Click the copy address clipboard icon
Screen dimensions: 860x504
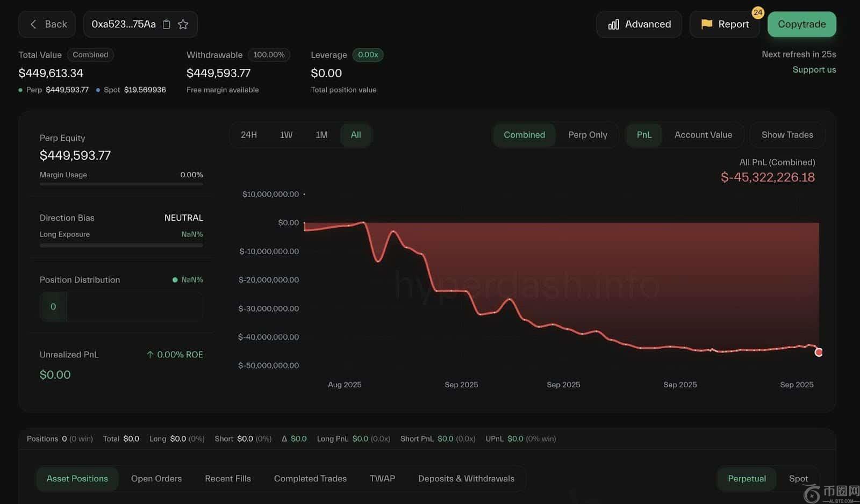167,24
